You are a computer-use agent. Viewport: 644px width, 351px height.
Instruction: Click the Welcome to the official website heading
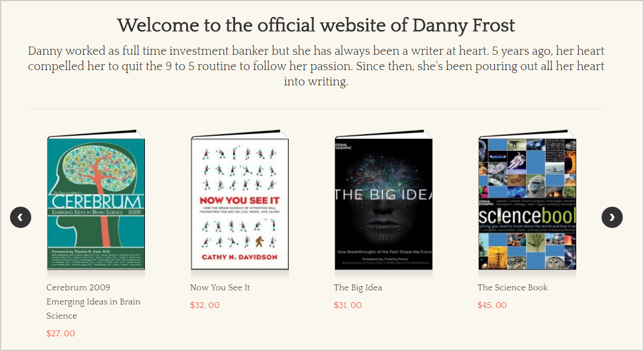tap(316, 25)
